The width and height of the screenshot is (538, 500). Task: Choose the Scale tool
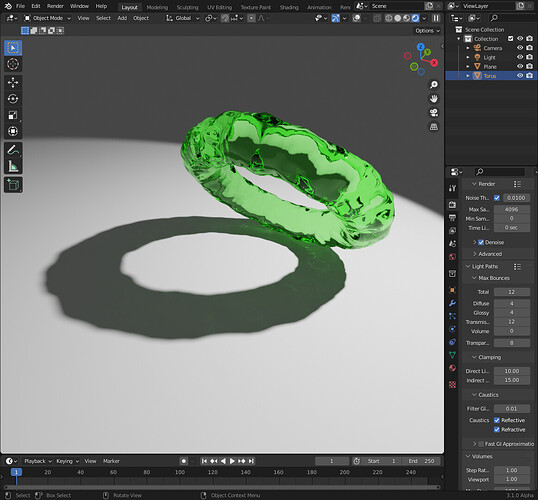pyautogui.click(x=13, y=115)
